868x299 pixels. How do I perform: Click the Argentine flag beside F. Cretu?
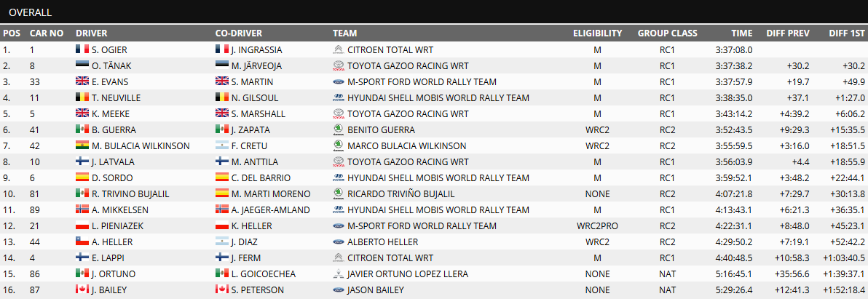click(222, 146)
